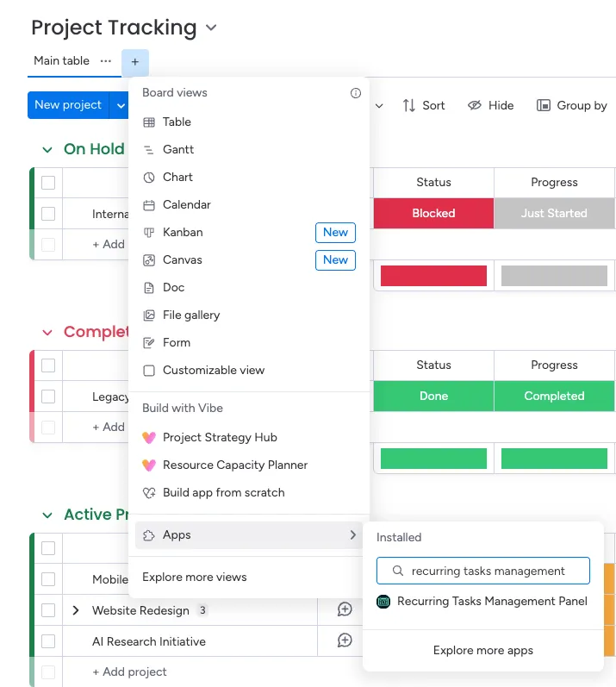
Task: Click the gray Progress summary bar under On Hold
Action: coord(554,276)
